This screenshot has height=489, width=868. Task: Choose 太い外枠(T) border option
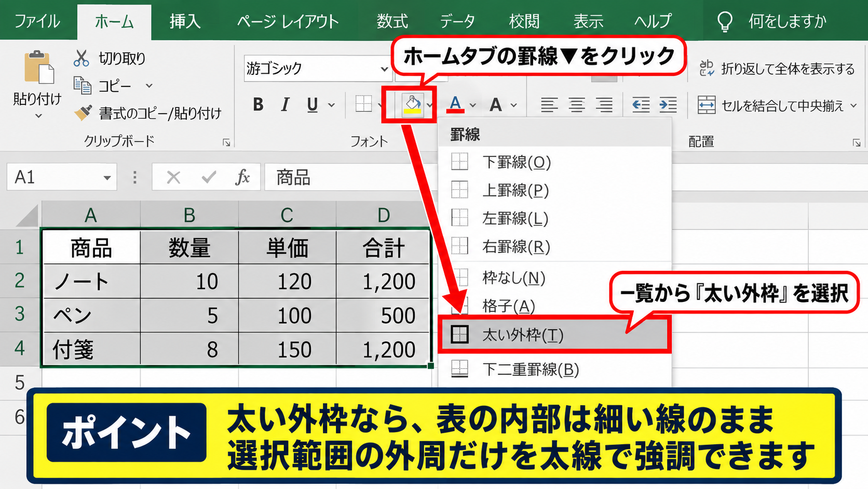pos(554,335)
